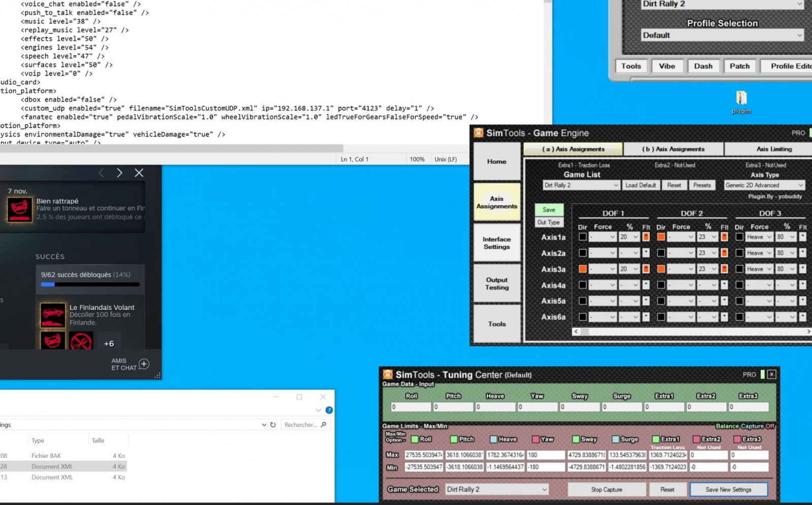
Task: Click the green Save button
Action: coord(549,209)
